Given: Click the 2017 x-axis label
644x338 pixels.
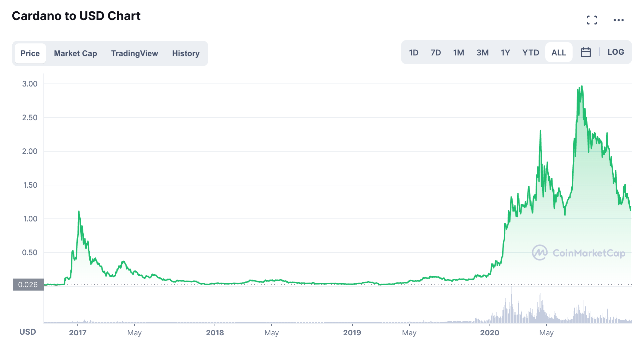Looking at the screenshot, I should (78, 333).
